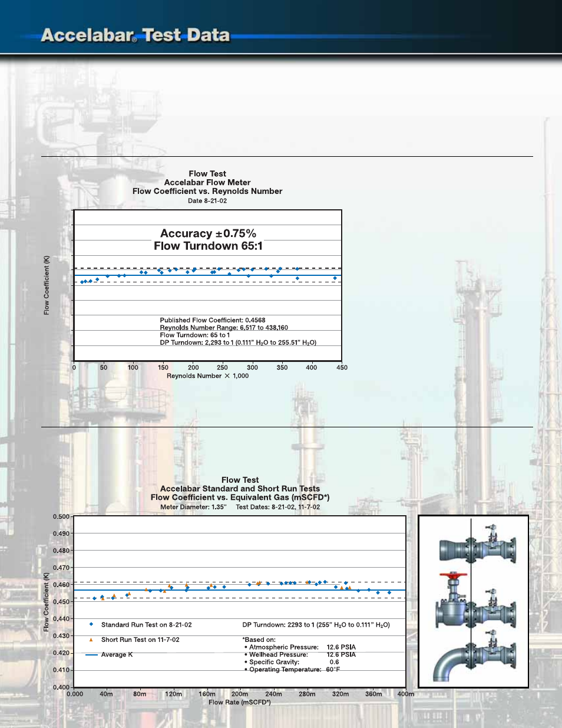Image resolution: width=562 pixels, height=728 pixels.
Task: Click the '200m' tick on the flow rate axis
Action: tap(240, 694)
